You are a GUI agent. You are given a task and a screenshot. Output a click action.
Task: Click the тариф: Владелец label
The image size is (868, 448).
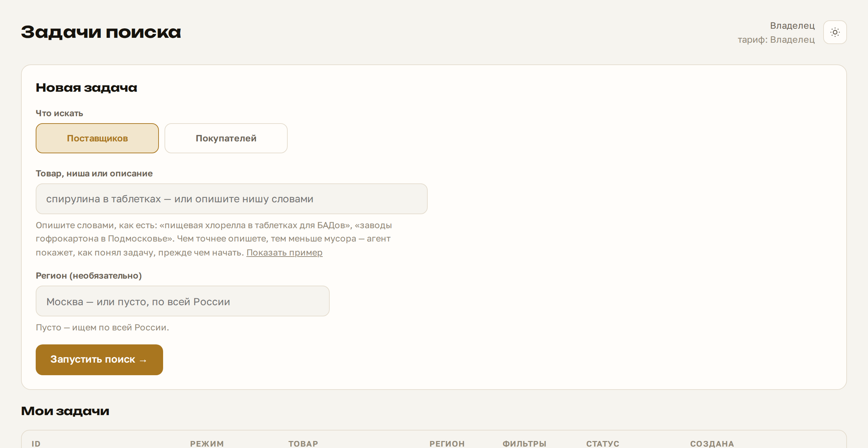coord(776,40)
